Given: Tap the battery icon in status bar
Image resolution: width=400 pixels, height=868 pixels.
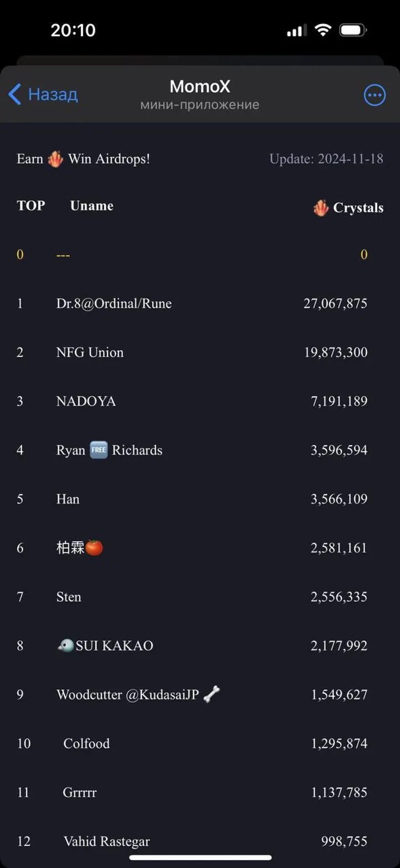Looking at the screenshot, I should coord(353,31).
